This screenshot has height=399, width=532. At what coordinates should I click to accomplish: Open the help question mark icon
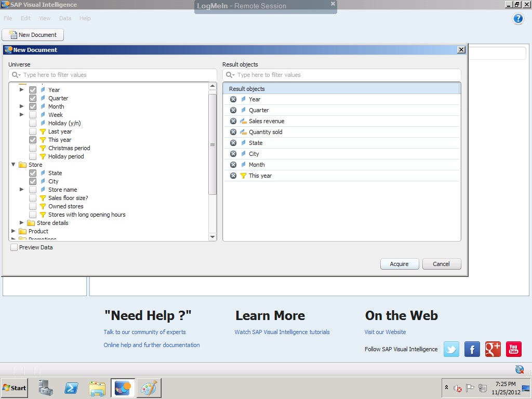(518, 18)
